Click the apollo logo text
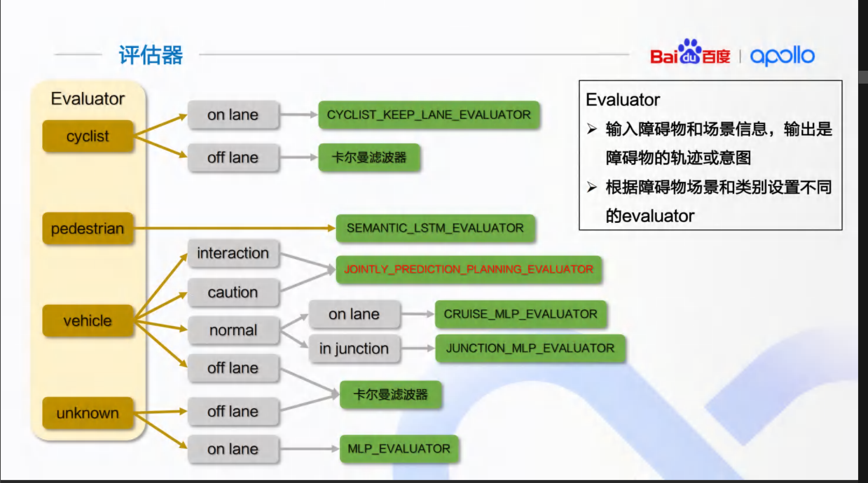The height and width of the screenshot is (483, 868). (x=782, y=56)
